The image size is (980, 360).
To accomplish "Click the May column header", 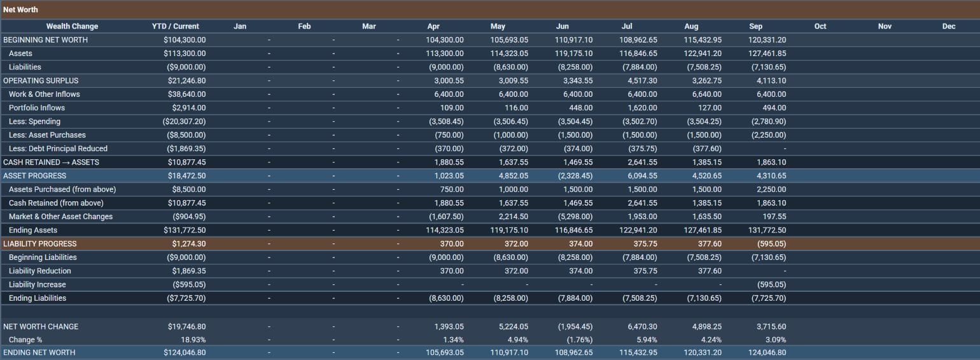I will tap(498, 26).
